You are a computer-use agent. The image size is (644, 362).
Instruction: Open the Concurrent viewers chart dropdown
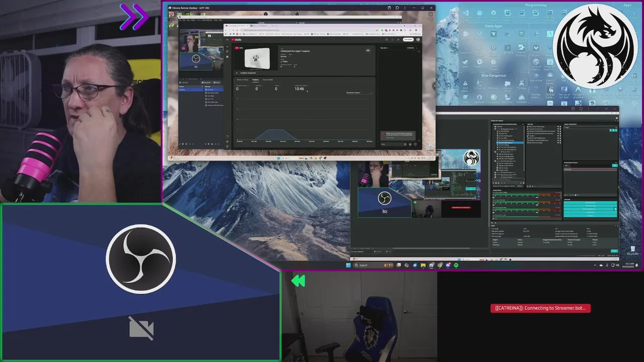tap(359, 93)
